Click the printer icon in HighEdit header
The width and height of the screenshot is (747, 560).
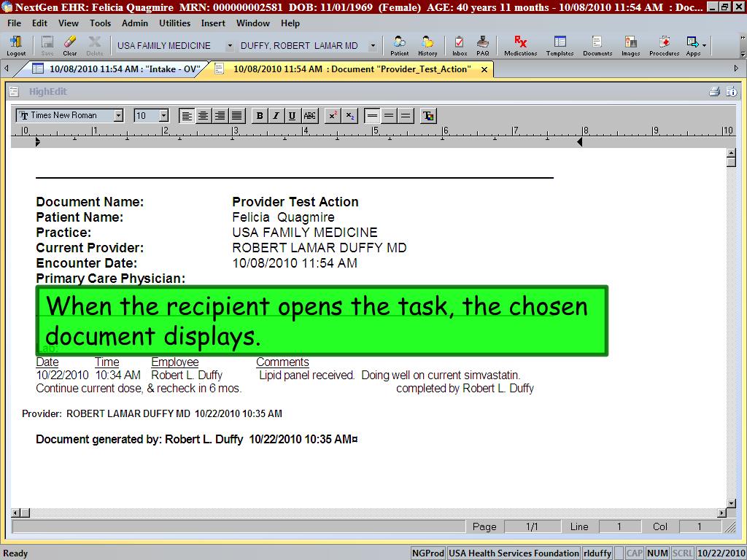click(714, 91)
